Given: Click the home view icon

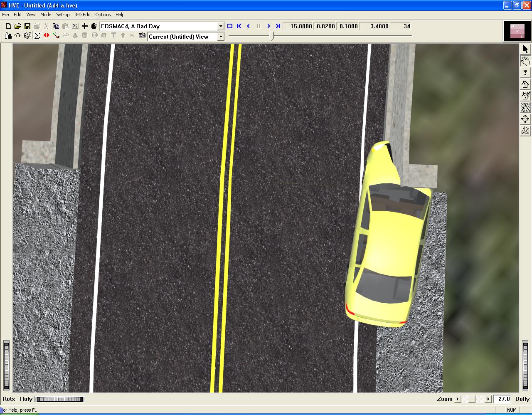Looking at the screenshot, I should [525, 84].
